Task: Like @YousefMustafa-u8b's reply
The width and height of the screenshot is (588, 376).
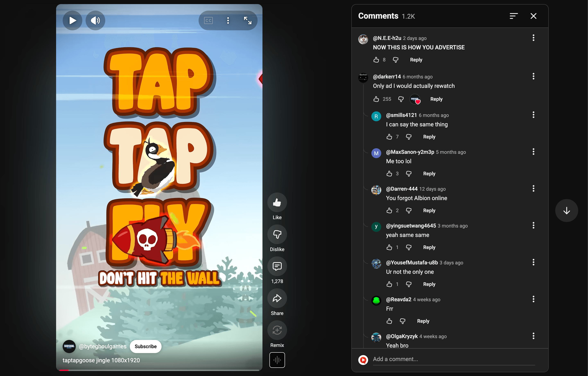Action: [x=389, y=284]
